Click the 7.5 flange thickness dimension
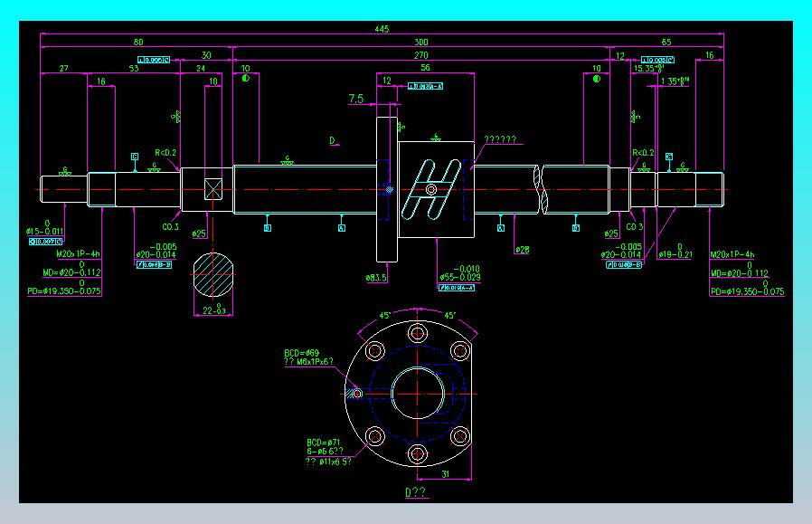The height and width of the screenshot is (524, 812). [x=355, y=99]
